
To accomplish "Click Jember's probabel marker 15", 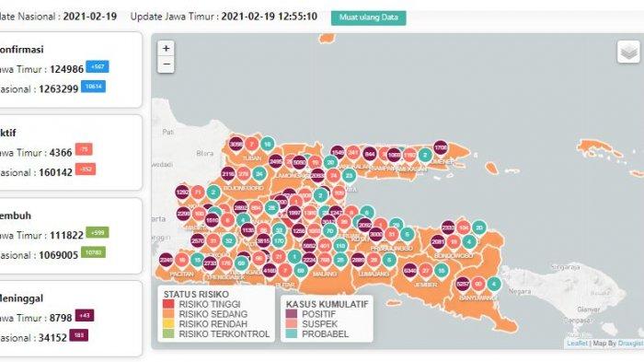I will point(441,271).
